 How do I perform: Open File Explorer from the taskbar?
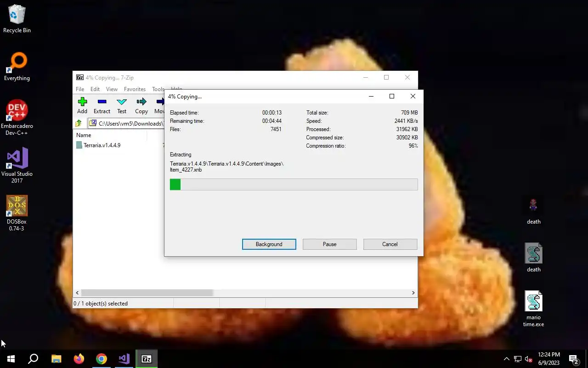point(56,359)
